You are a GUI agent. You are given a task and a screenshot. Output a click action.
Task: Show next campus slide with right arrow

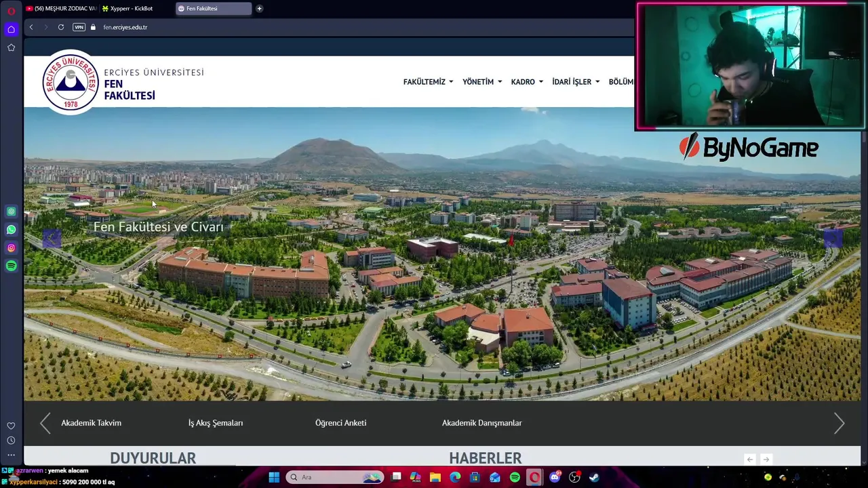[833, 237]
